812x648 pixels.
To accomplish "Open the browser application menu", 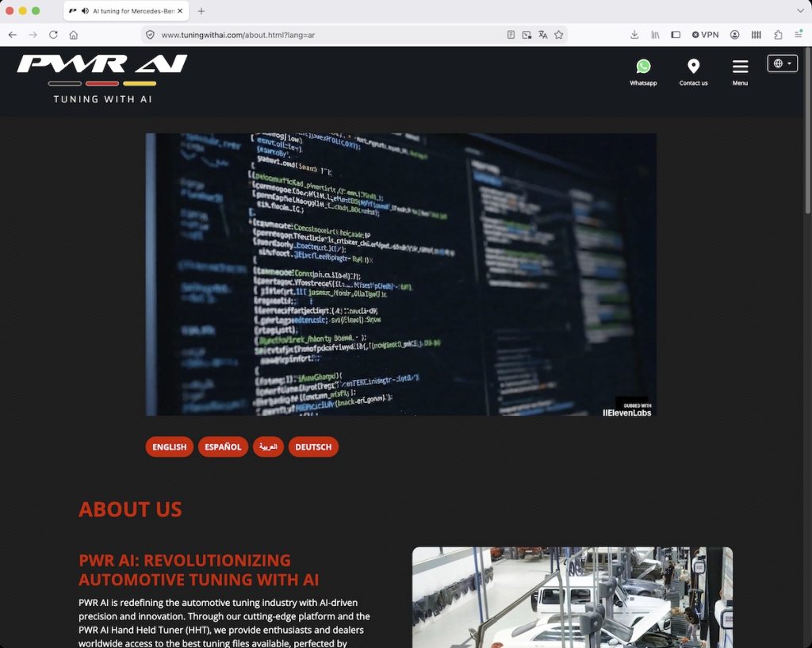I will pyautogui.click(x=799, y=35).
